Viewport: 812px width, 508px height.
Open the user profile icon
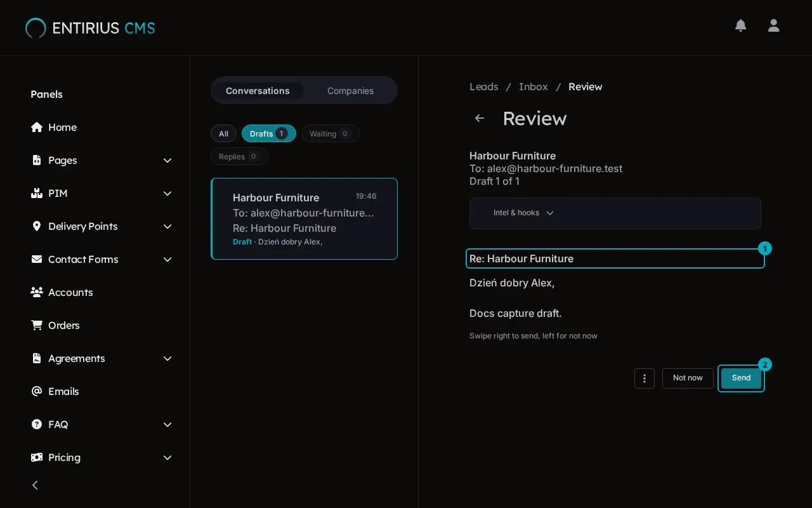[x=773, y=25]
